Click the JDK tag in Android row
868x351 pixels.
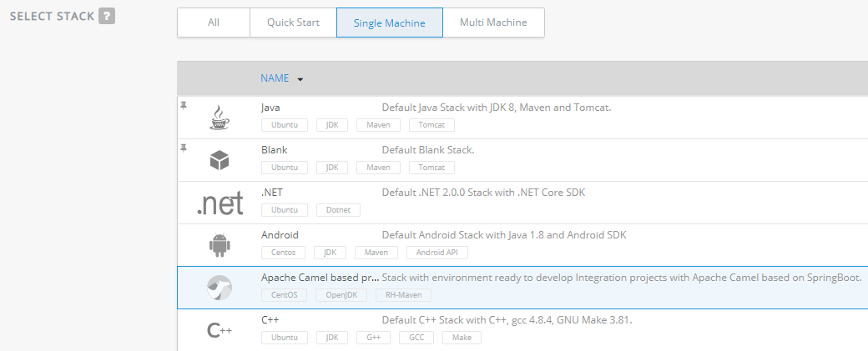(x=330, y=253)
